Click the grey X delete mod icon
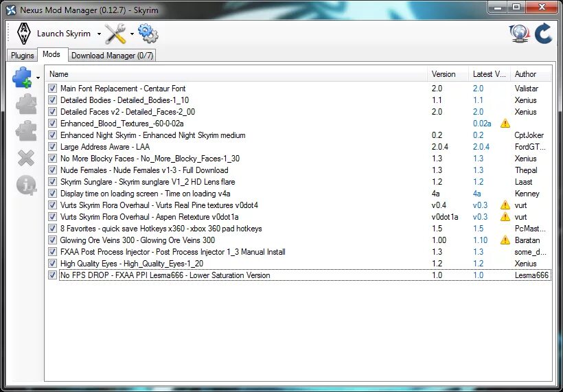The image size is (563, 392). [x=26, y=158]
